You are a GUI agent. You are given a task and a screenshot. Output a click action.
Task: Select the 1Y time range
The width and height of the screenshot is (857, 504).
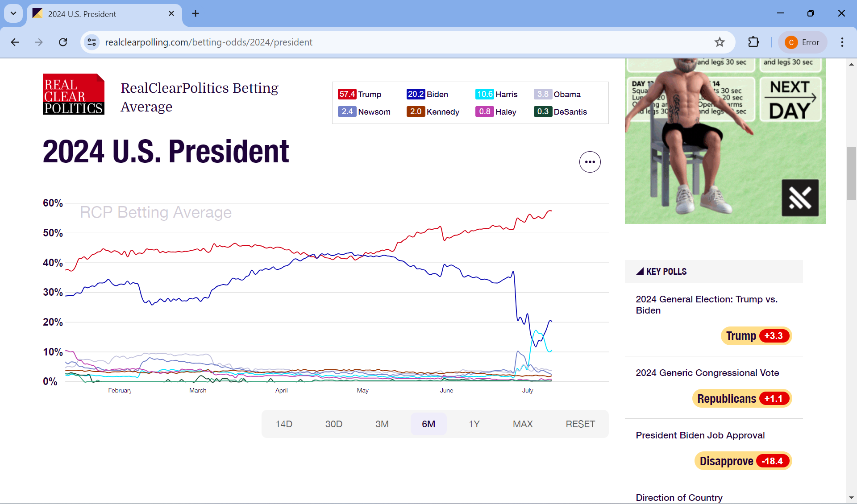(474, 424)
